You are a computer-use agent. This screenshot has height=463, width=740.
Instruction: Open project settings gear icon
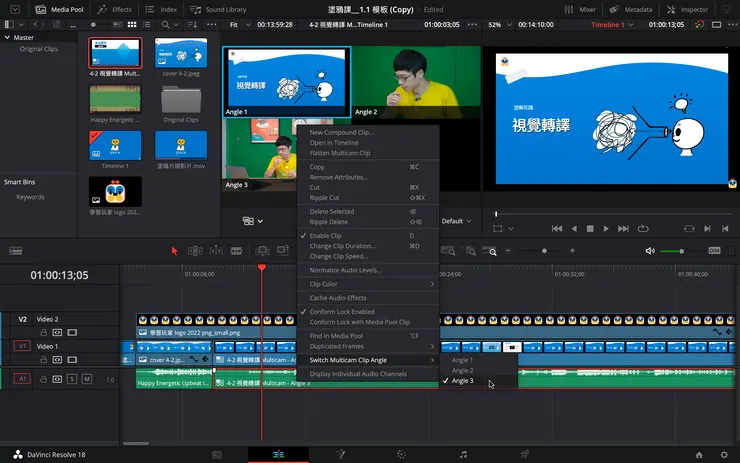724,454
